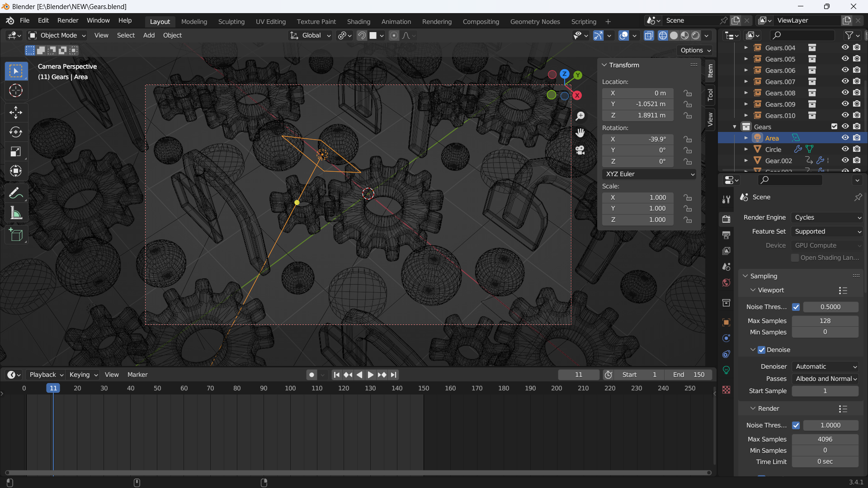Expand Gears.005 collection in outliner

point(746,59)
